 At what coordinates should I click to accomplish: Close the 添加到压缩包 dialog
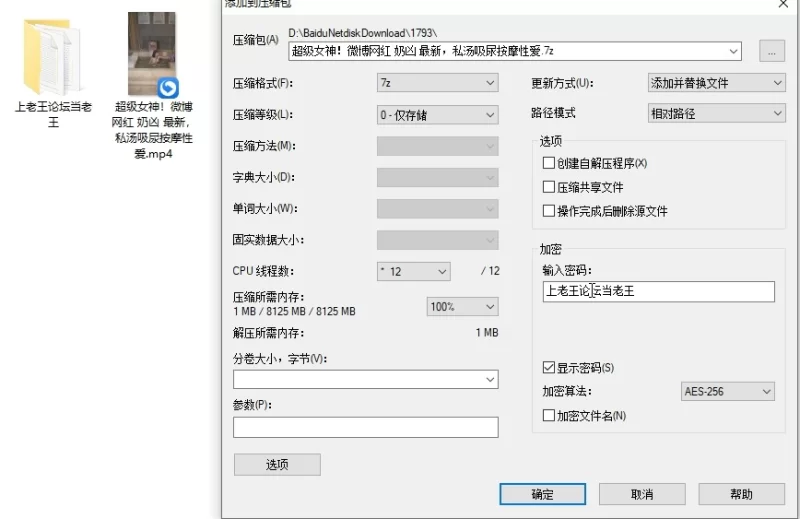click(783, 4)
